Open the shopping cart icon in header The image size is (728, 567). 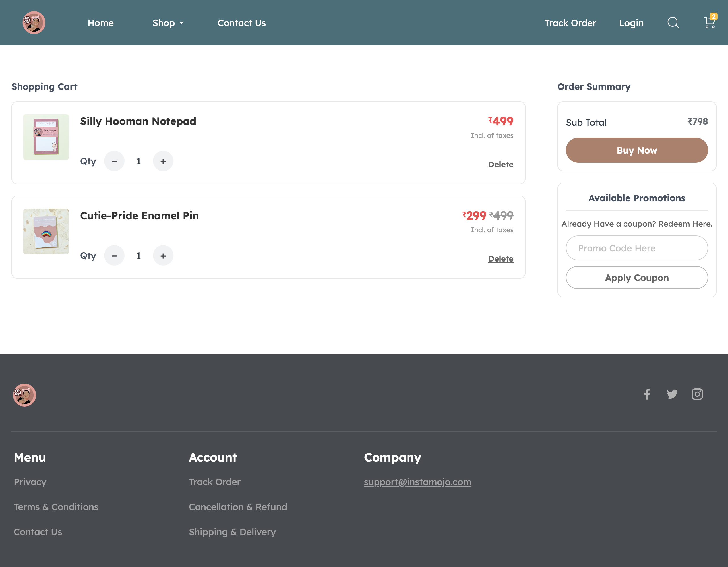(710, 23)
